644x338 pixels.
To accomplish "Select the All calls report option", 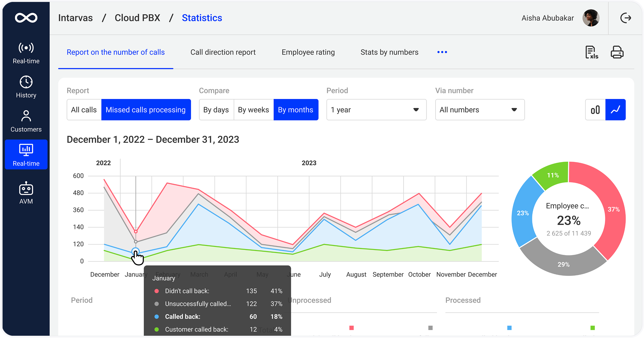I will point(84,110).
